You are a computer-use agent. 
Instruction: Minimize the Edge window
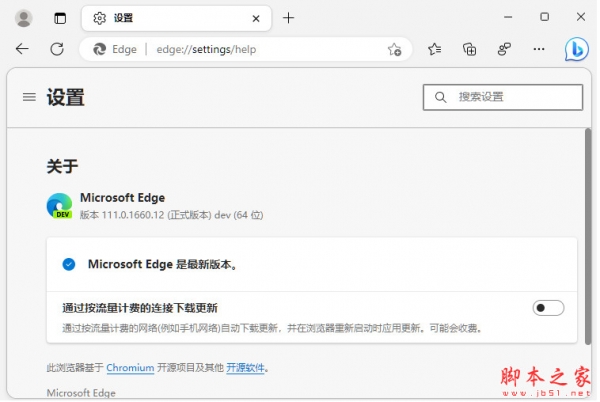click(x=508, y=17)
